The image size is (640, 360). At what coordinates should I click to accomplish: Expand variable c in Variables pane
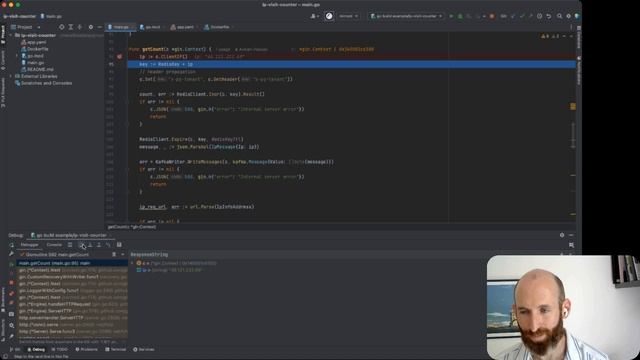[132, 263]
